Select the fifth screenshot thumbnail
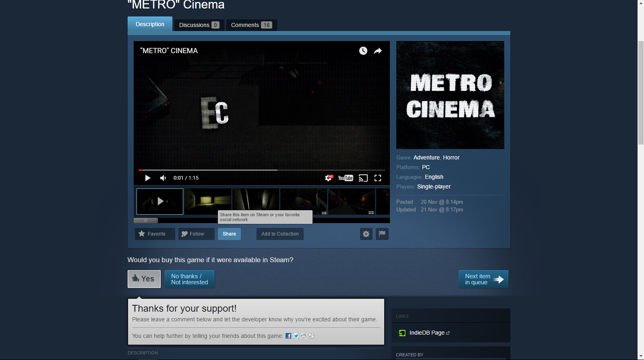The height and width of the screenshot is (360, 644). click(x=352, y=201)
